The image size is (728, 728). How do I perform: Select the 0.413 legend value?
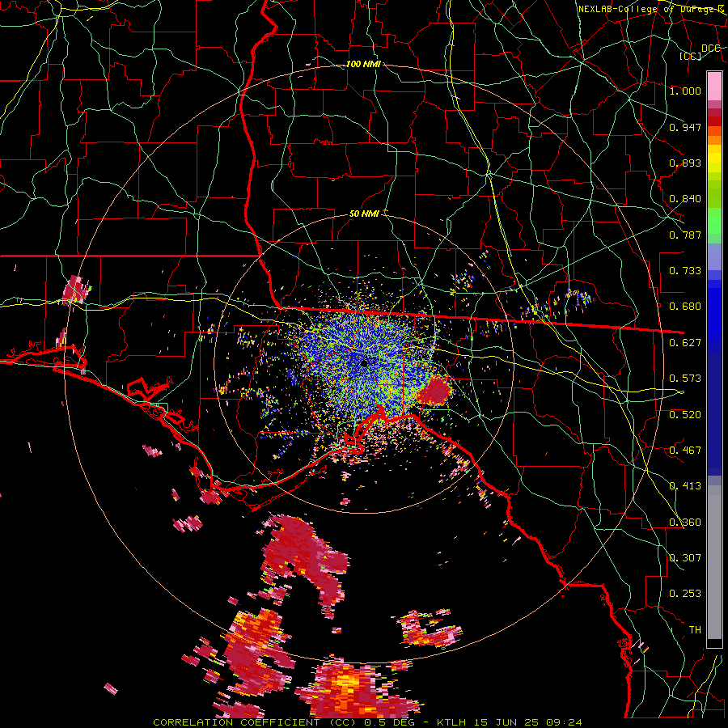point(685,486)
